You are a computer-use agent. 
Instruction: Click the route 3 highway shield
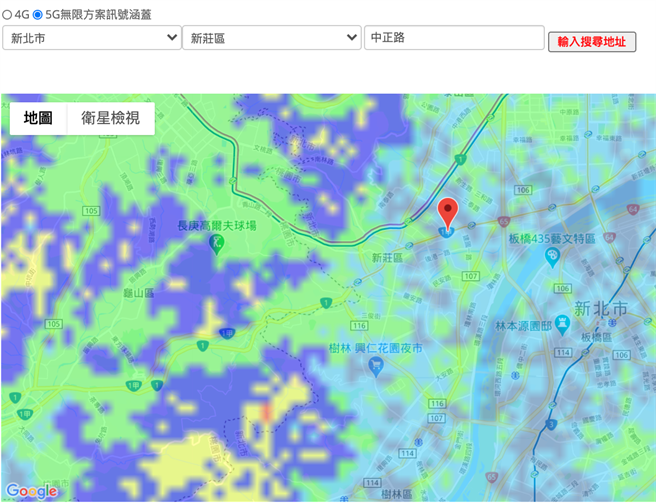tap(551, 425)
